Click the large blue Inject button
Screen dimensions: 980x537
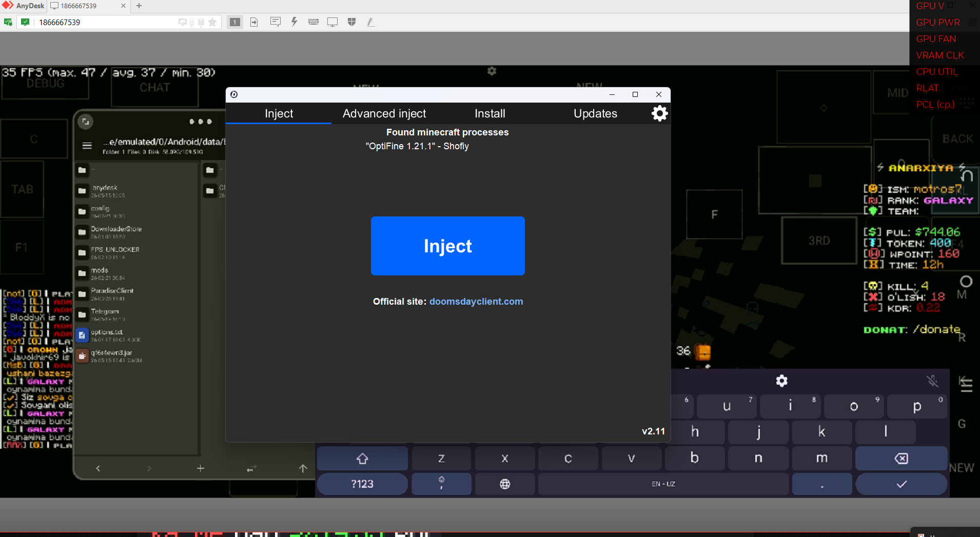[x=447, y=246]
